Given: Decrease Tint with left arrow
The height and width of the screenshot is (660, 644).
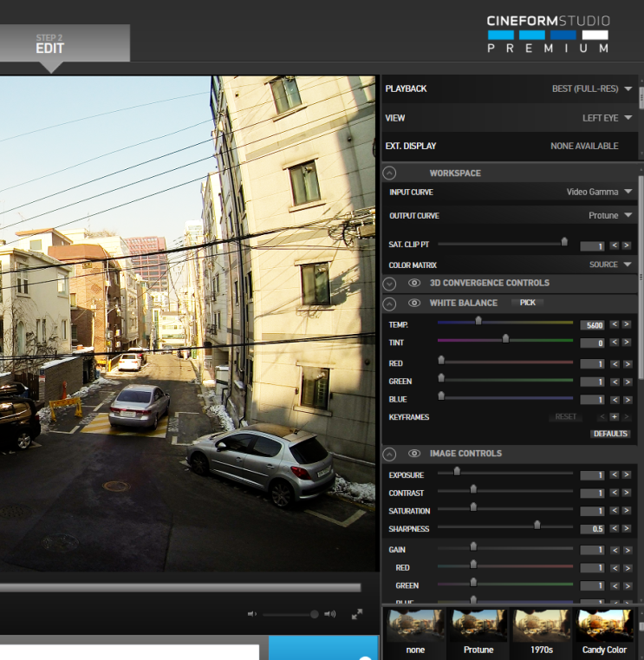Looking at the screenshot, I should pyautogui.click(x=615, y=343).
